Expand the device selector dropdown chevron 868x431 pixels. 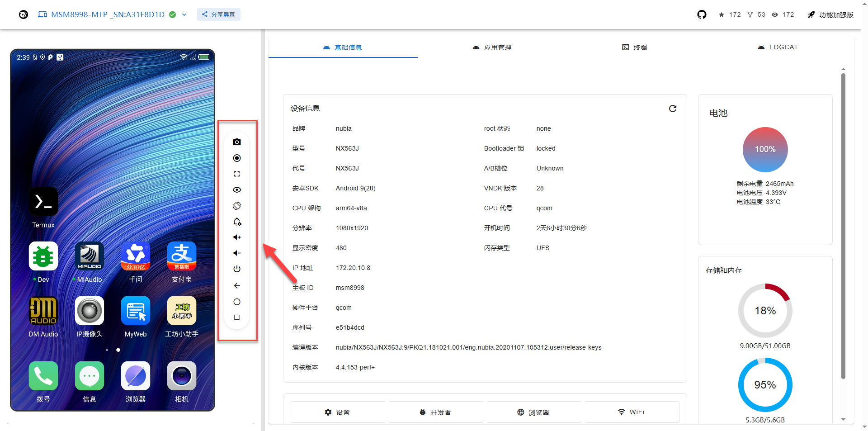click(x=184, y=14)
